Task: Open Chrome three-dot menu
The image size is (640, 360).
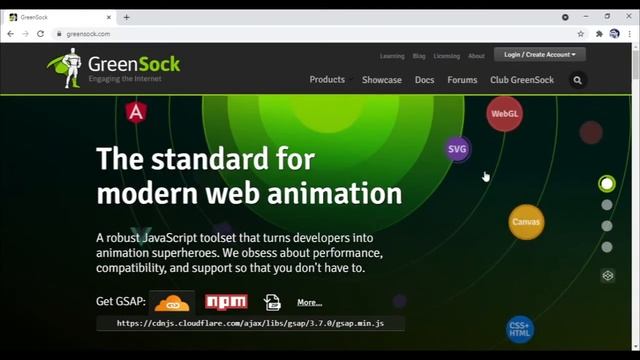Action: click(629, 34)
